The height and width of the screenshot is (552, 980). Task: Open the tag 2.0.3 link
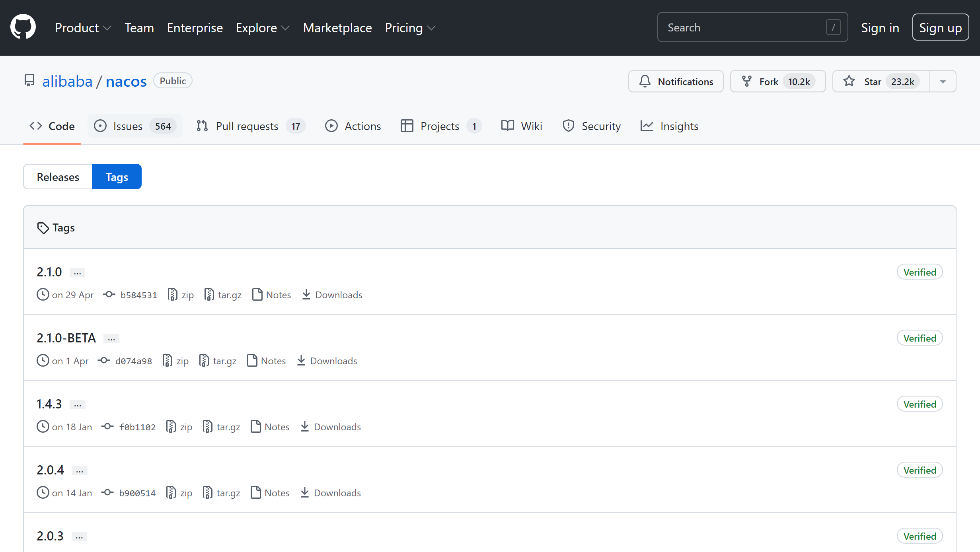[50, 536]
